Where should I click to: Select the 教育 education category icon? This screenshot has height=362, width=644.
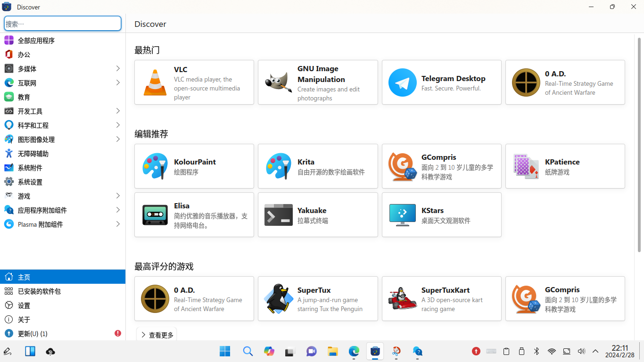click(9, 97)
